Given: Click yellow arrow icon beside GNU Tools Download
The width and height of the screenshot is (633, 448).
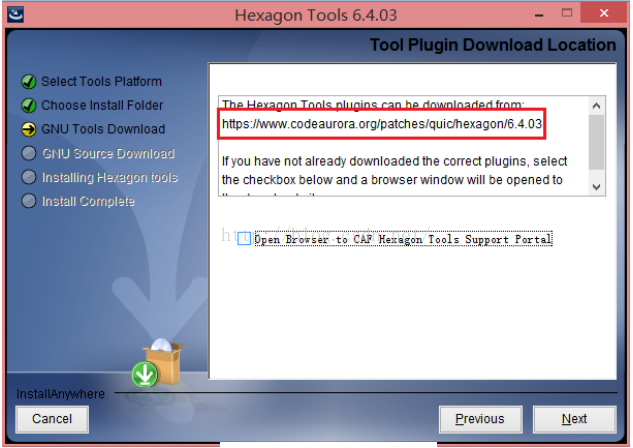Looking at the screenshot, I should click(x=29, y=130).
